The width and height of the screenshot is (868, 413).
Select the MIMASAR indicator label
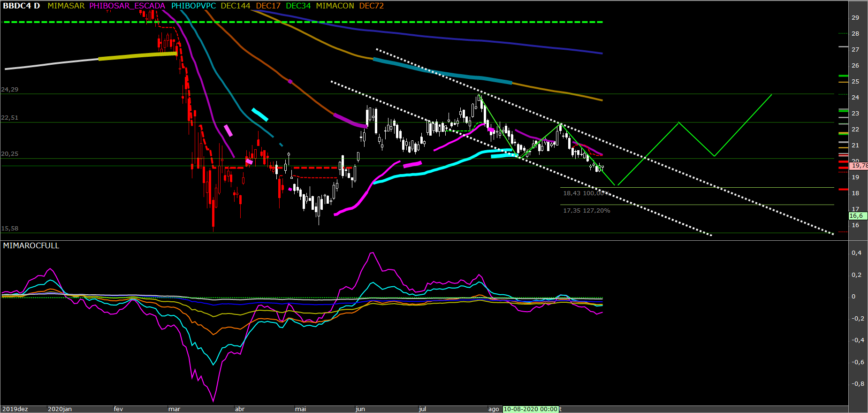tap(66, 6)
